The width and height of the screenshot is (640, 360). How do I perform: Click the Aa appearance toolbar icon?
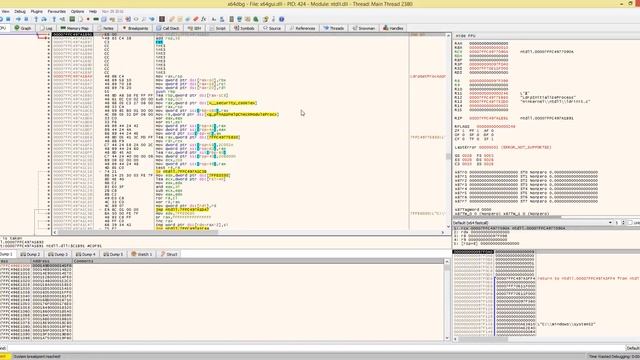click(213, 19)
